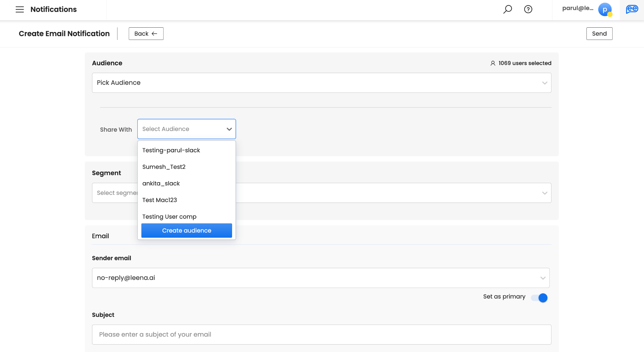
Task: Click the Create audience button
Action: [x=186, y=231]
